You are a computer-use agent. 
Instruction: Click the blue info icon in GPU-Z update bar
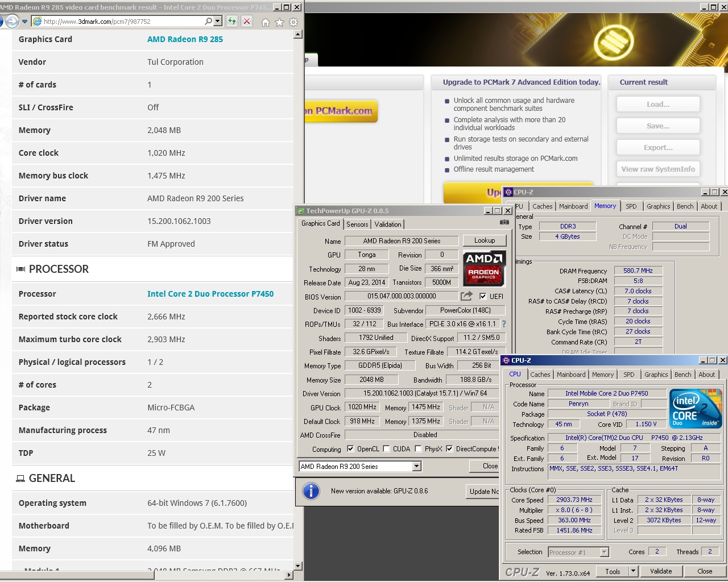pos(311,490)
